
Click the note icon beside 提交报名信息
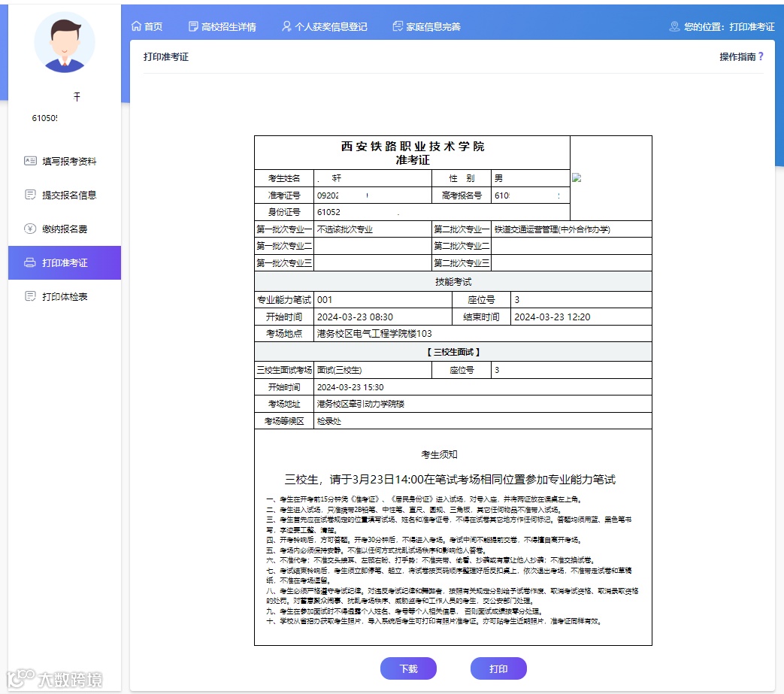(31, 195)
